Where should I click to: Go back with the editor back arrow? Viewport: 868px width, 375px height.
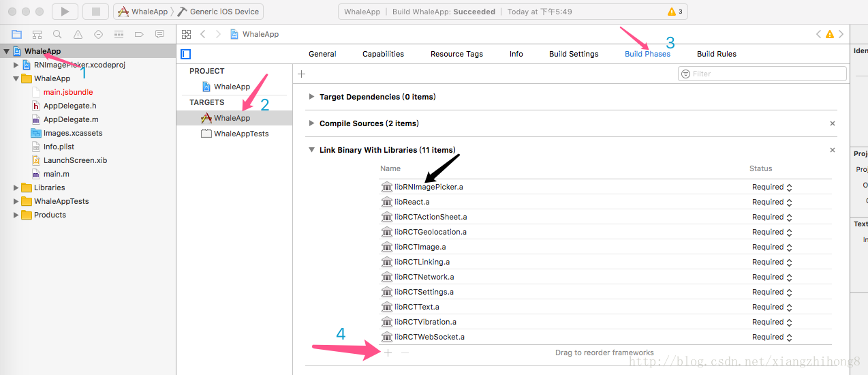[x=202, y=34]
